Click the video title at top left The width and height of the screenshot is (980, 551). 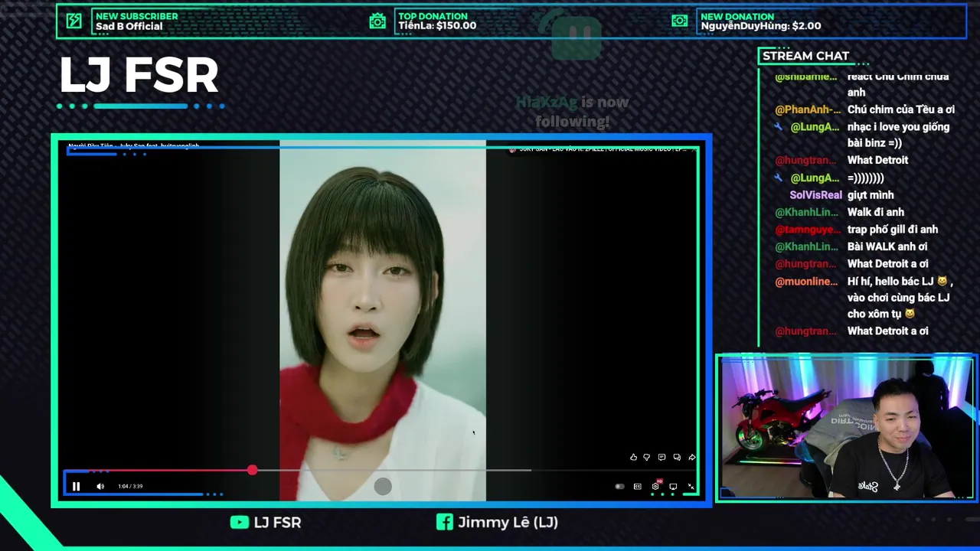tap(134, 145)
